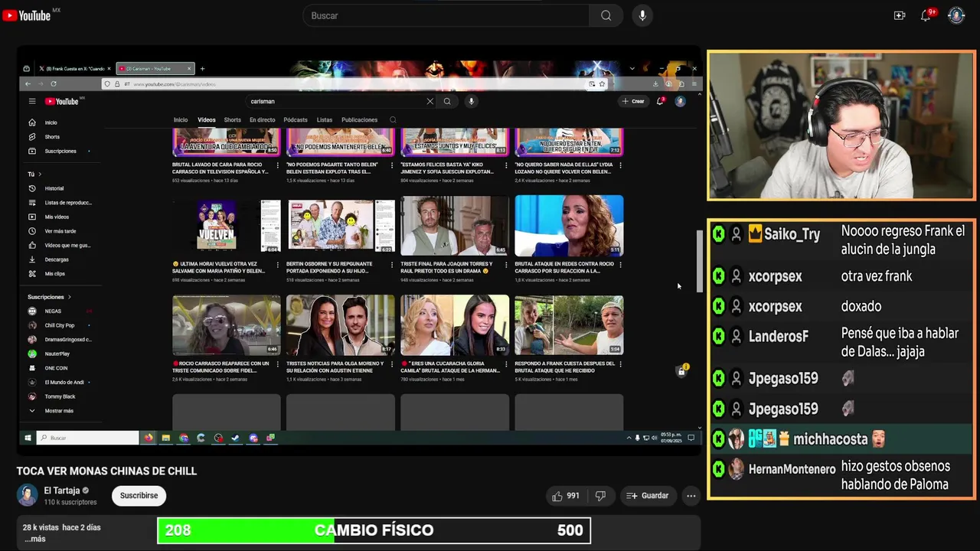Open Steam in the streamed taskbar
This screenshot has height=551, width=980.
pos(235,438)
